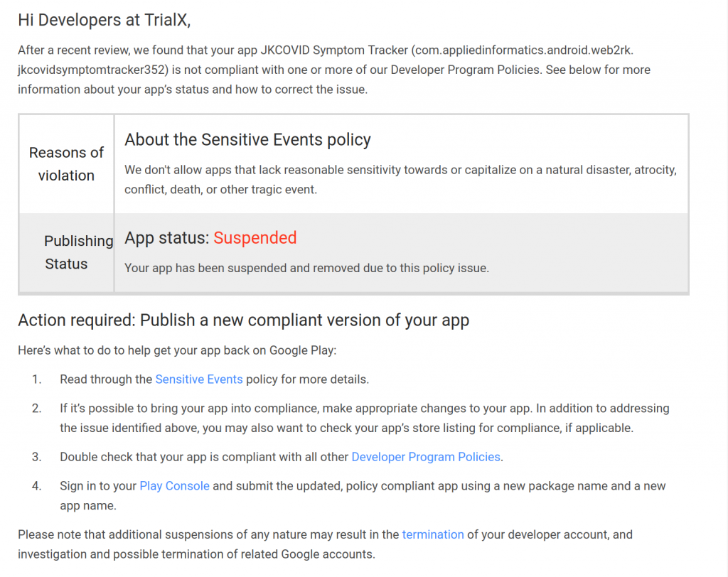Click the 'Hi Developers at TrialX' greeting
The height and width of the screenshot is (577, 728).
[104, 20]
